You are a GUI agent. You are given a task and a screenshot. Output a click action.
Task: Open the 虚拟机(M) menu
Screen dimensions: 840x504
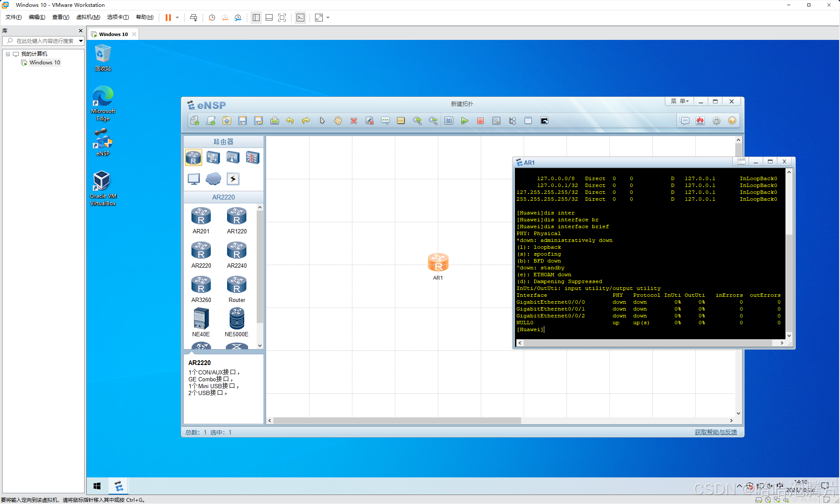pyautogui.click(x=88, y=17)
